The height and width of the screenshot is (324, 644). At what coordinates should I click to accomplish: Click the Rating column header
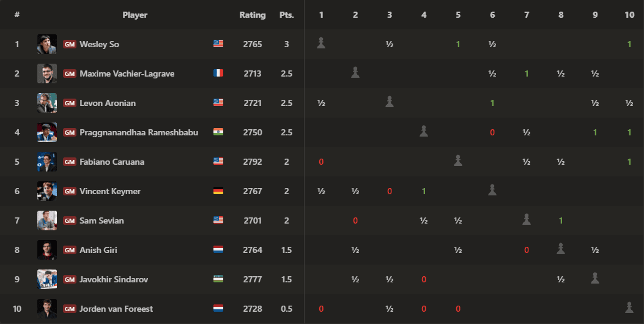(253, 15)
